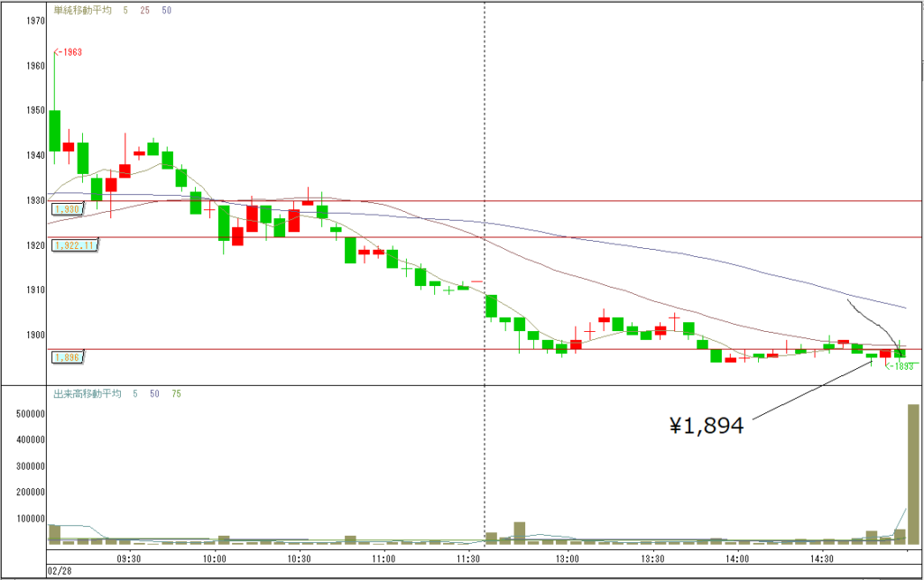This screenshot has width=924, height=580.
Task: Click the 1900 price axis label
Action: 35,335
